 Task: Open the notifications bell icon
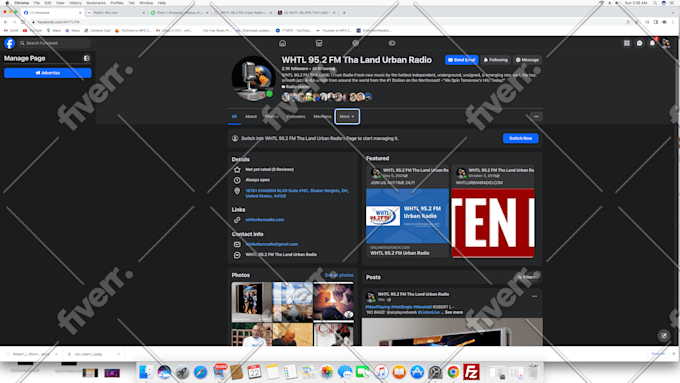tap(652, 43)
